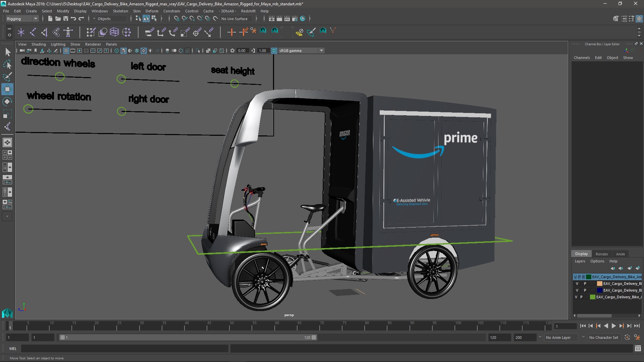Screen dimensions: 644x362
Task: Click the Create Cluster shelf icon
Action: 126,32
